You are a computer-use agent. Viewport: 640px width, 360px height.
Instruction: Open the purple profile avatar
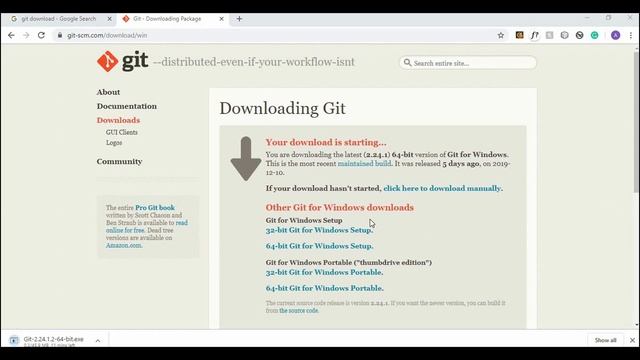(616, 36)
